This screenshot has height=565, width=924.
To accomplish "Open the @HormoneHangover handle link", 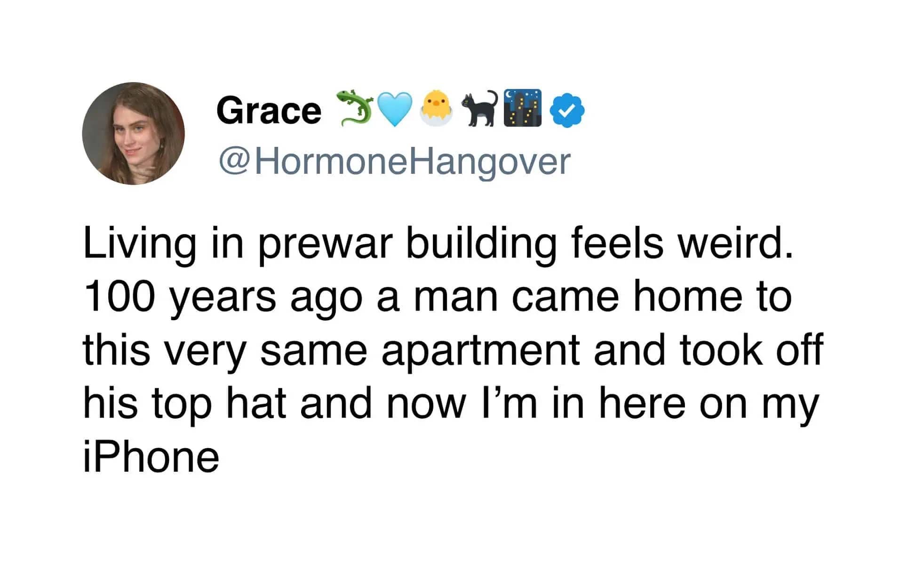I will click(394, 161).
